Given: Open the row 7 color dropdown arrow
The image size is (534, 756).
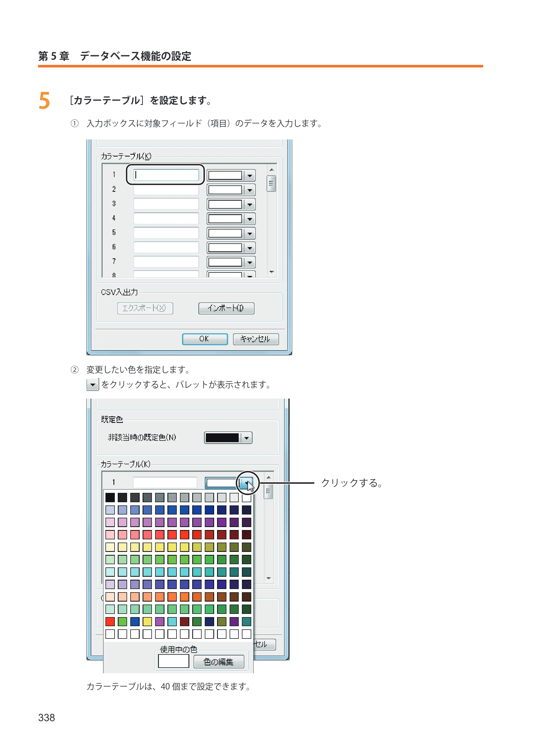Looking at the screenshot, I should click(x=250, y=262).
